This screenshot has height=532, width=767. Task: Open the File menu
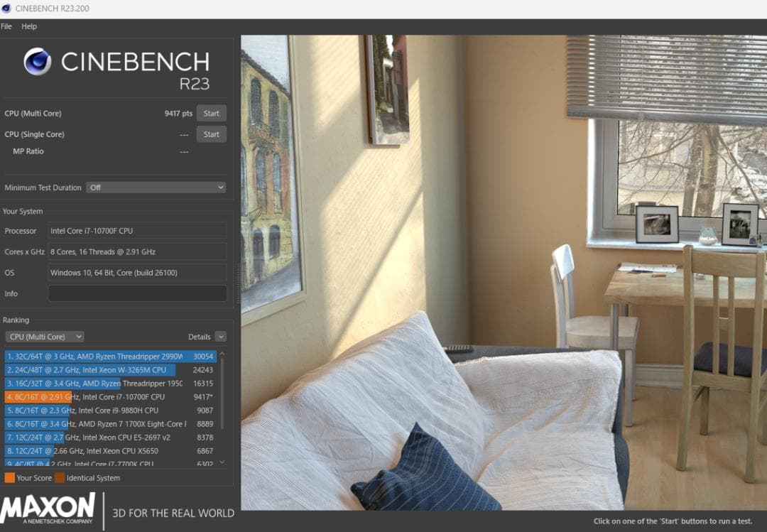(x=6, y=26)
